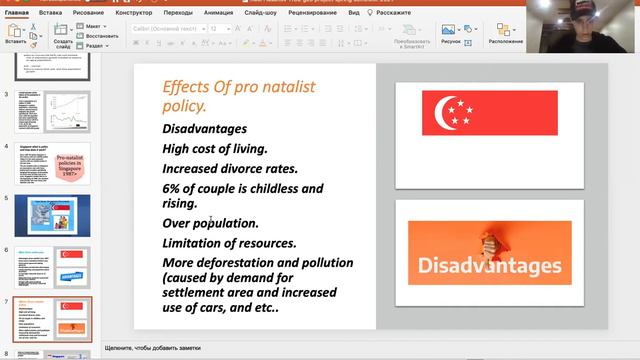Click the Decrease Font Size icon

(x=250, y=29)
